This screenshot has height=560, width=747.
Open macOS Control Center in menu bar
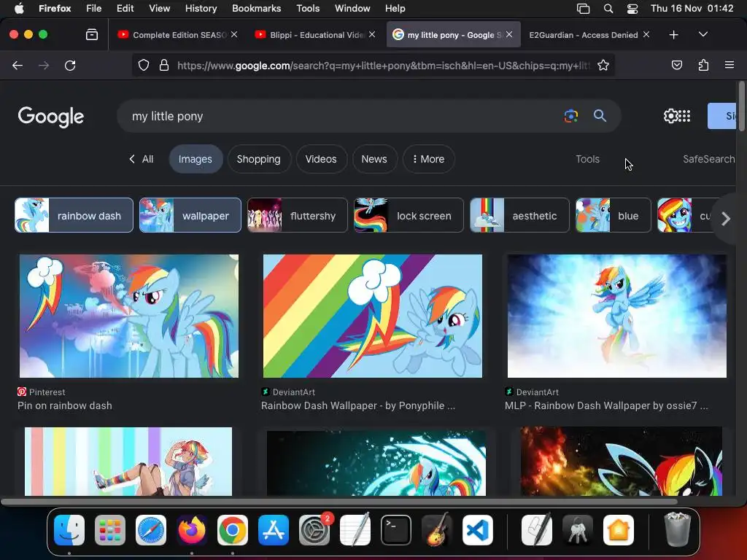(x=632, y=9)
